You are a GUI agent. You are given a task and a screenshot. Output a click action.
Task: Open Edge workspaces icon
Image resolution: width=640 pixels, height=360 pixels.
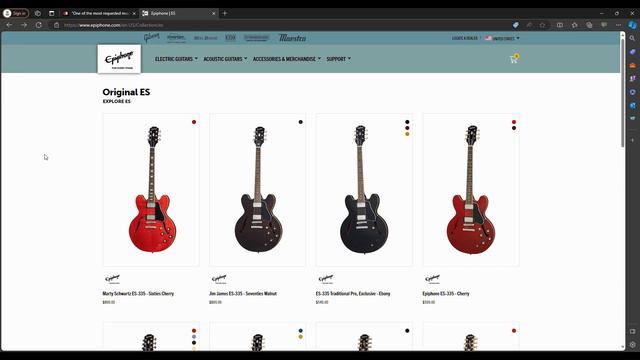pyautogui.click(x=38, y=13)
